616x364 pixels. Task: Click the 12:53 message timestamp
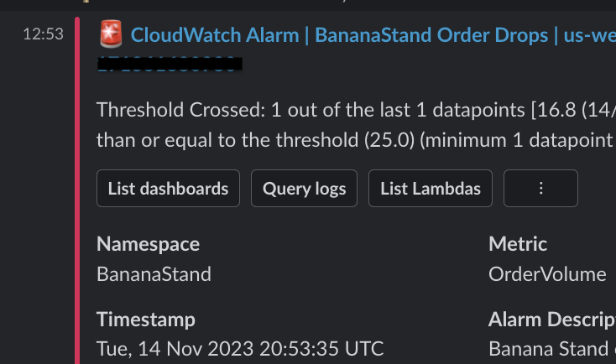coord(43,34)
